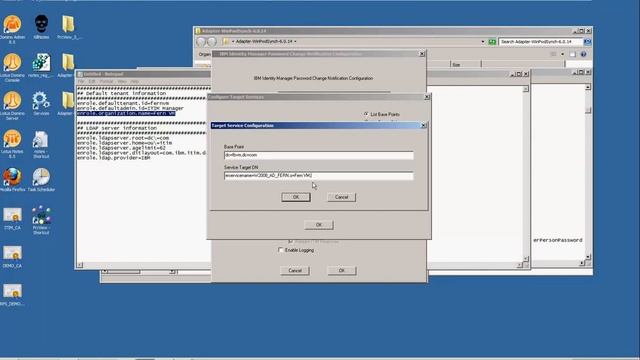
Task: Click the Explorer search magnifier button
Action: (587, 42)
